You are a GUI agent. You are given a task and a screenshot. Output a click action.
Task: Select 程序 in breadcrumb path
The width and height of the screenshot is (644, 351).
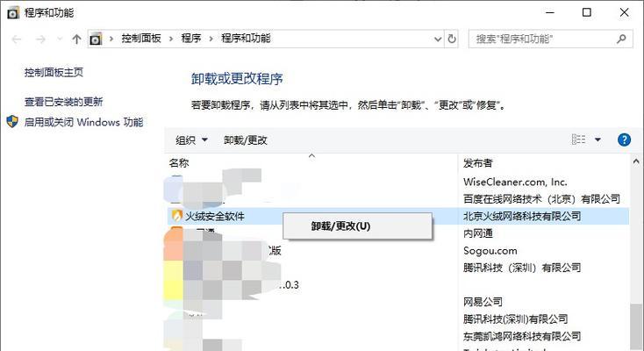(x=191, y=39)
